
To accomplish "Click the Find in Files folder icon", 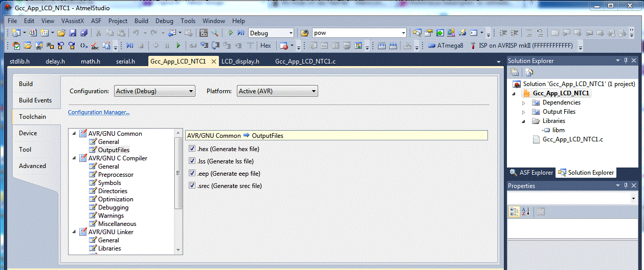I will coord(304,33).
